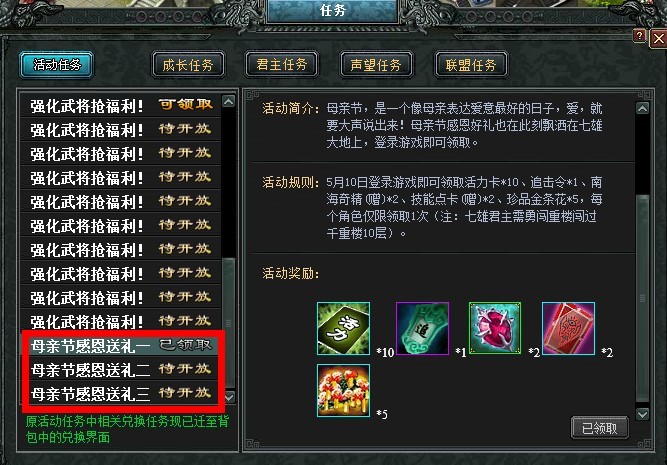Open 母亲节感恩送礼三 task entry
Viewport: 667px width, 465px height.
pos(121,393)
